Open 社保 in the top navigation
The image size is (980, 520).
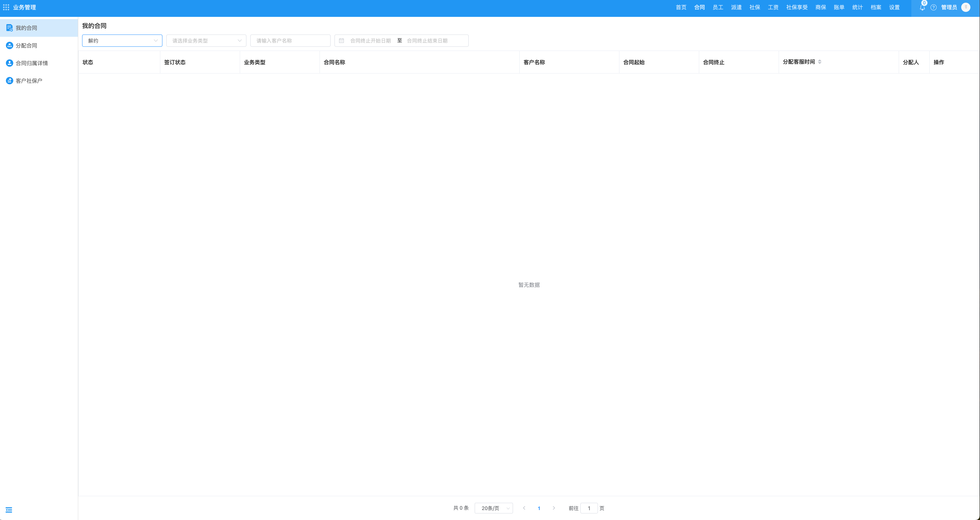754,7
